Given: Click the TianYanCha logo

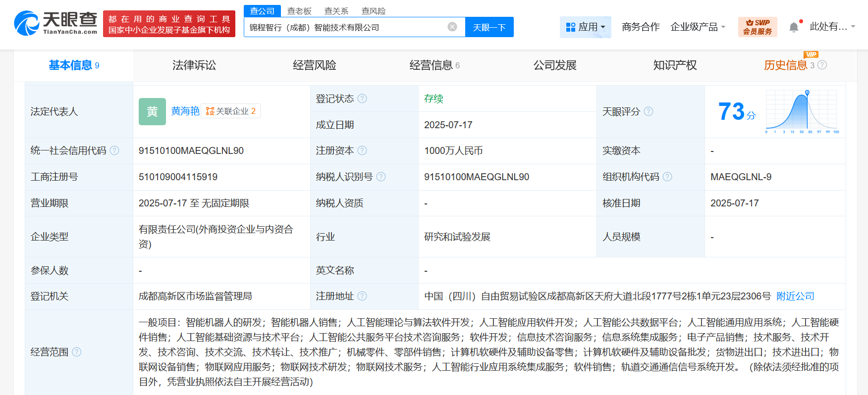Looking at the screenshot, I should click(55, 23).
